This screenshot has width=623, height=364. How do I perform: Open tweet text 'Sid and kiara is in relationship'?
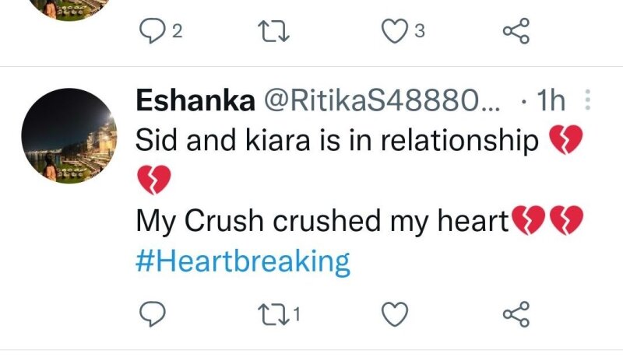point(337,141)
